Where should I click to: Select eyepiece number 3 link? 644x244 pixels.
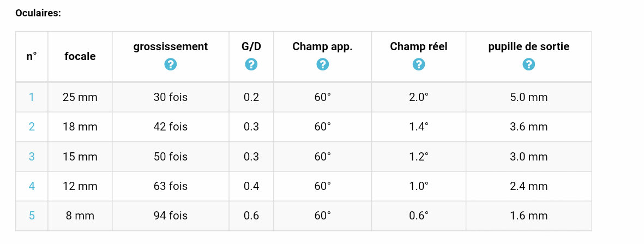coord(32,157)
